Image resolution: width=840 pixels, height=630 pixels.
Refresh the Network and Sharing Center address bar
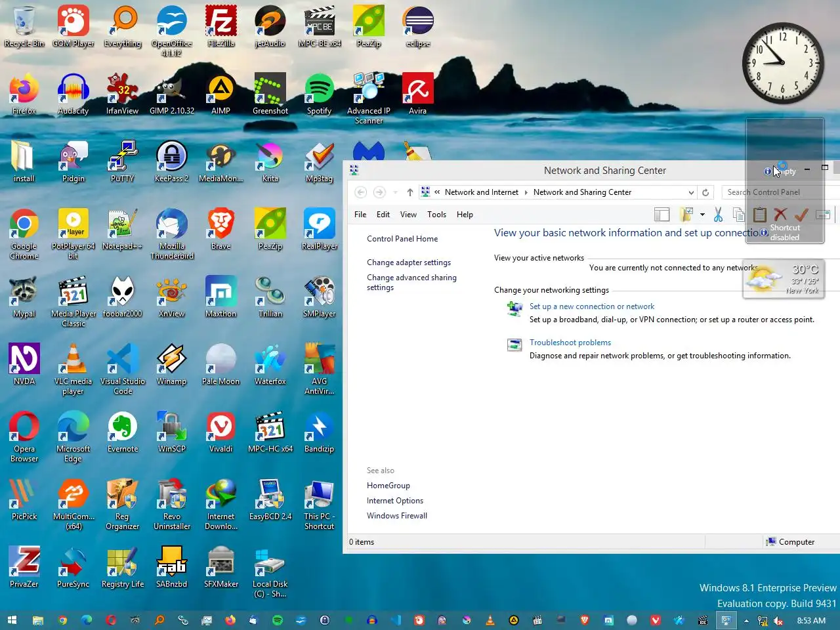point(705,192)
